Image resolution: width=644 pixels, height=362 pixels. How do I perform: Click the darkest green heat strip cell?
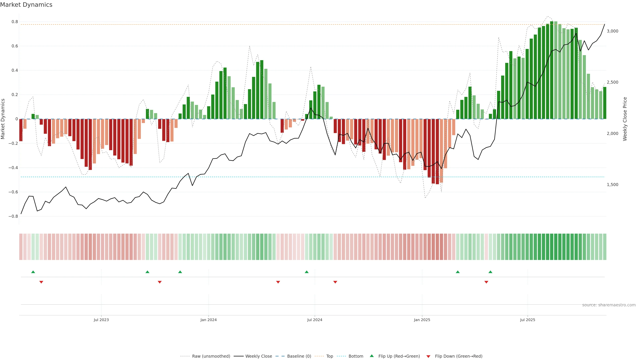pos(551,247)
